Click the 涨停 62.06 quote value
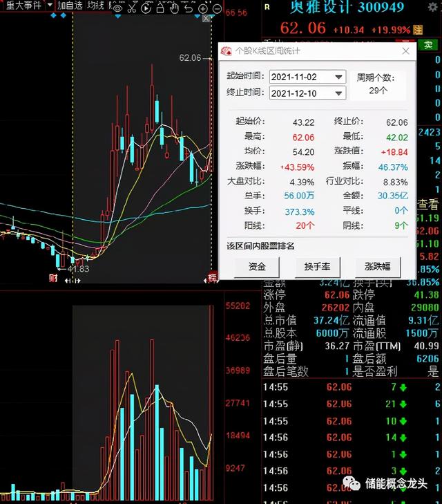The height and width of the screenshot is (504, 442). (x=337, y=295)
